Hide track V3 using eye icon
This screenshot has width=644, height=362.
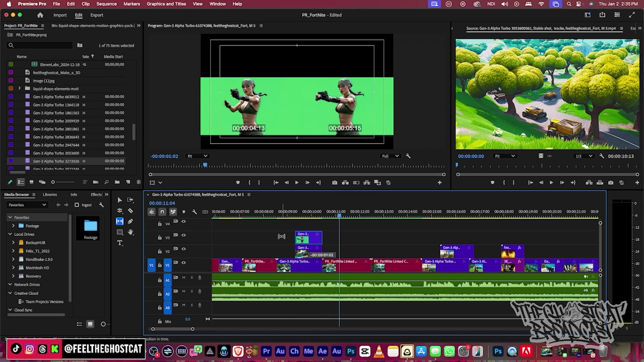[x=183, y=235]
